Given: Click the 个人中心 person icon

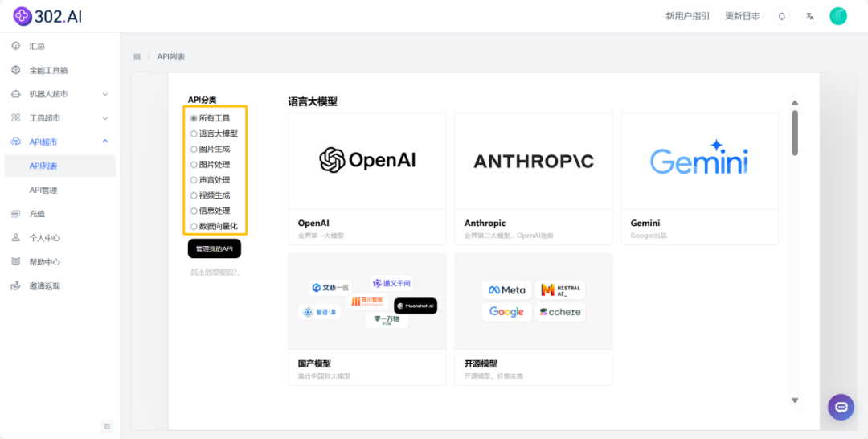Looking at the screenshot, I should click(16, 238).
